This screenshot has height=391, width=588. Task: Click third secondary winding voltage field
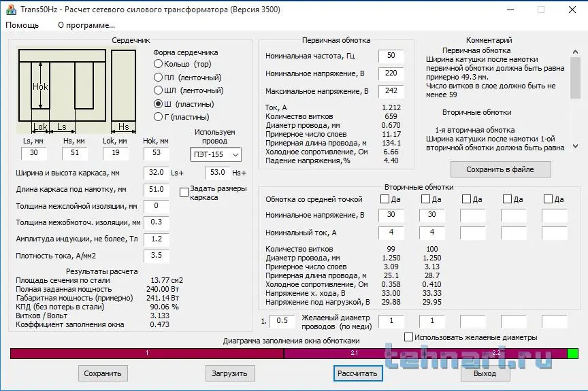(x=473, y=215)
